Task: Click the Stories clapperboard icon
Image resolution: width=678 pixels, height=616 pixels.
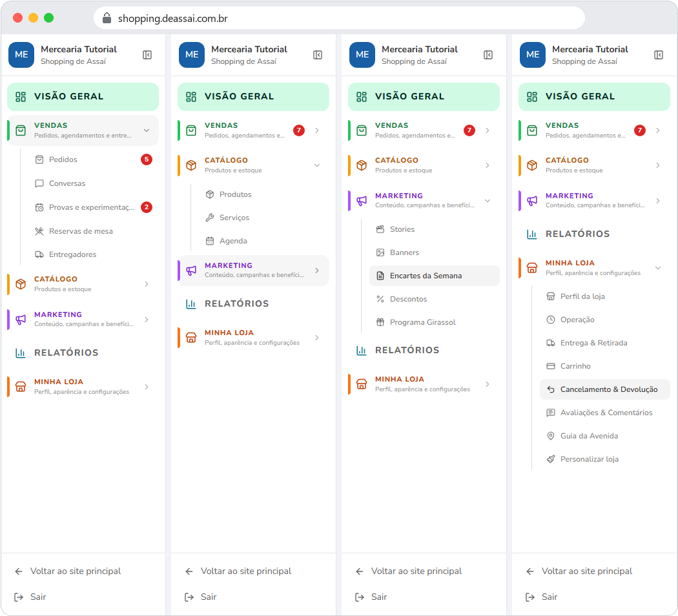Action: (380, 229)
